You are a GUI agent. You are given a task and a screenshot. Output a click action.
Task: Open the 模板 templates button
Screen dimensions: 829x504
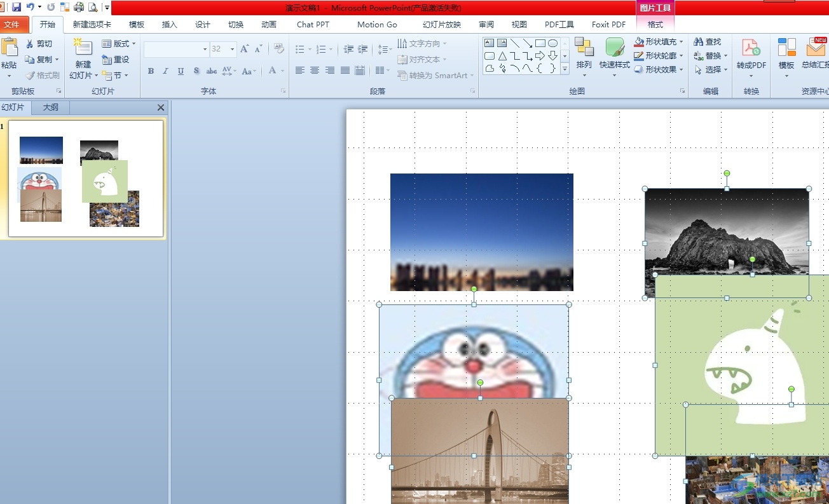pos(786,57)
